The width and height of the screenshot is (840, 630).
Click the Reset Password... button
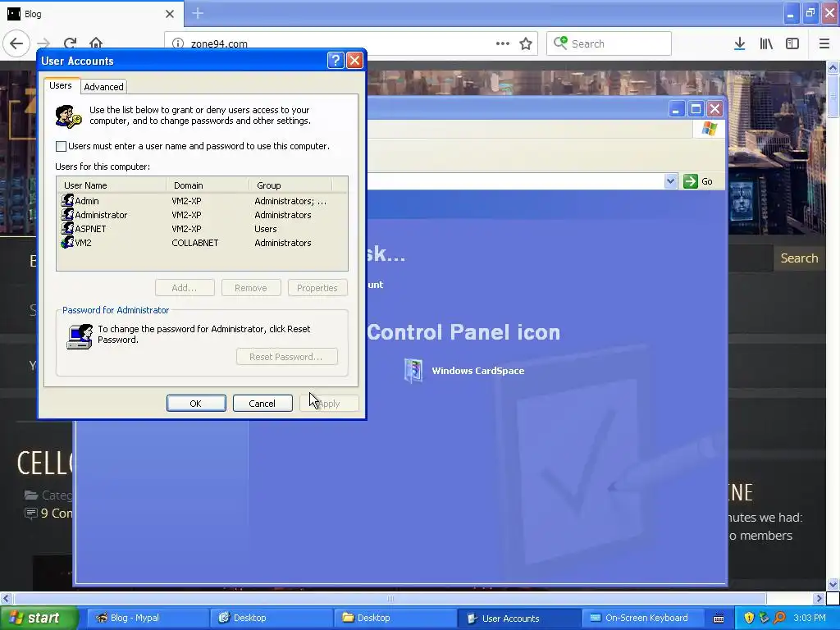[x=286, y=357]
